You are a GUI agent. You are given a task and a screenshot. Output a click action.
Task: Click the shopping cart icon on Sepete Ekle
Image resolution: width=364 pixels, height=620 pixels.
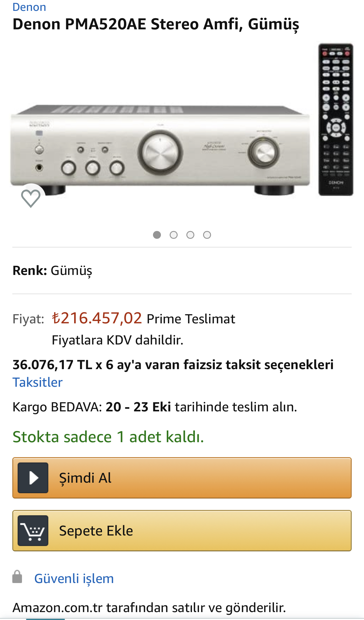click(x=33, y=531)
